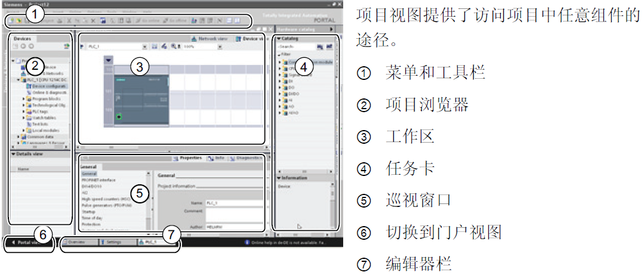The width and height of the screenshot is (644, 275).
Task: Open the PLC_1 editor bar tab
Action: click(158, 242)
